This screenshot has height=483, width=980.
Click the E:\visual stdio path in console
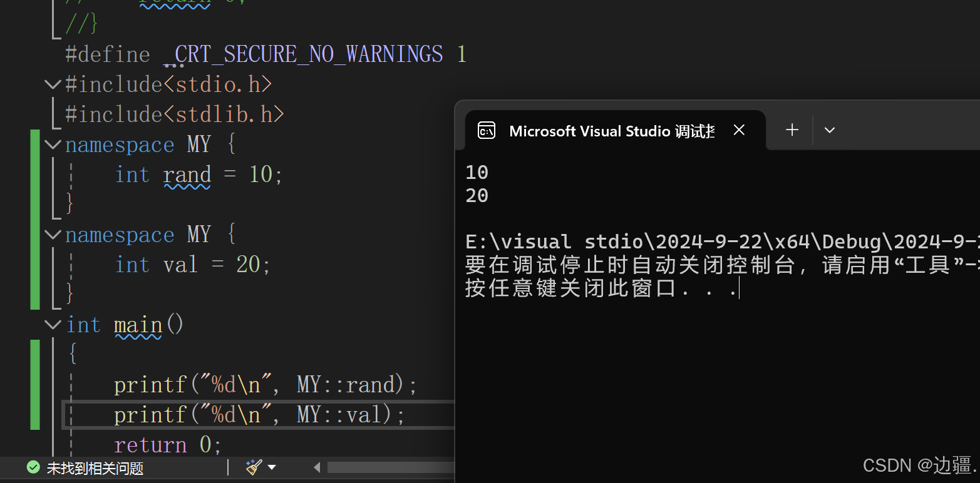coord(723,241)
